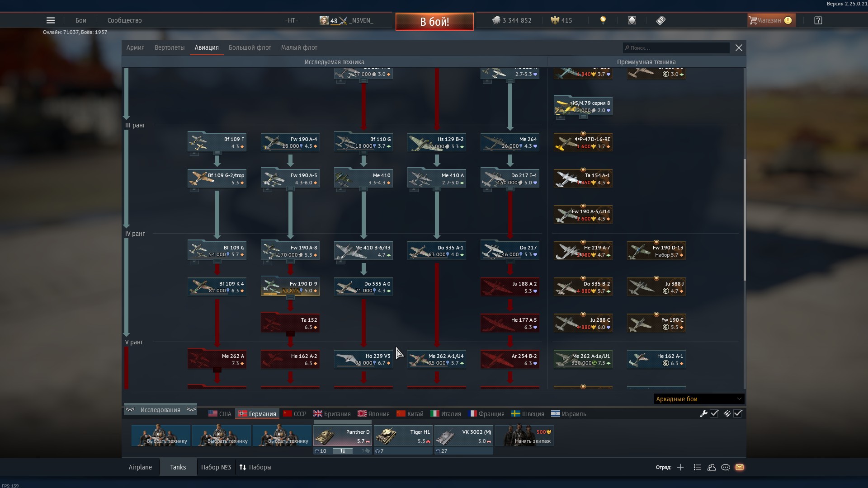Image resolution: width=868 pixels, height=488 pixels.
Task: Select the Me 264 bomber
Action: tap(510, 142)
